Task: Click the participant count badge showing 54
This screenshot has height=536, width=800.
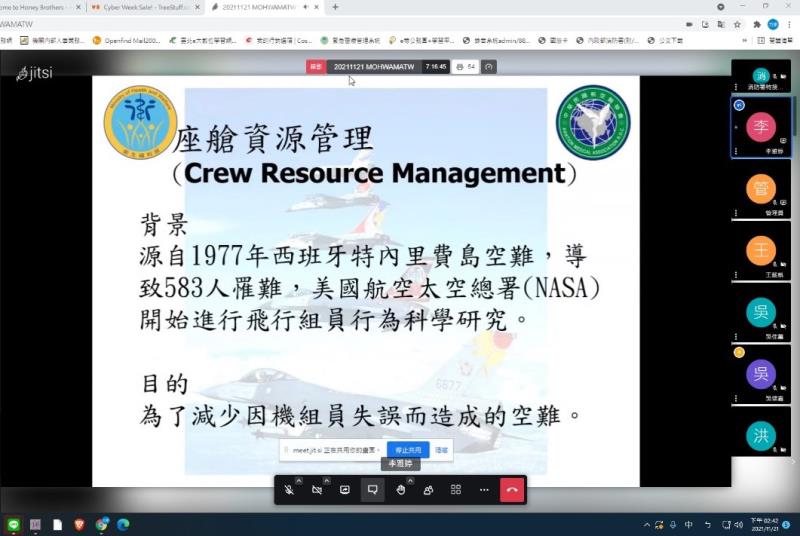Action: tap(465, 67)
